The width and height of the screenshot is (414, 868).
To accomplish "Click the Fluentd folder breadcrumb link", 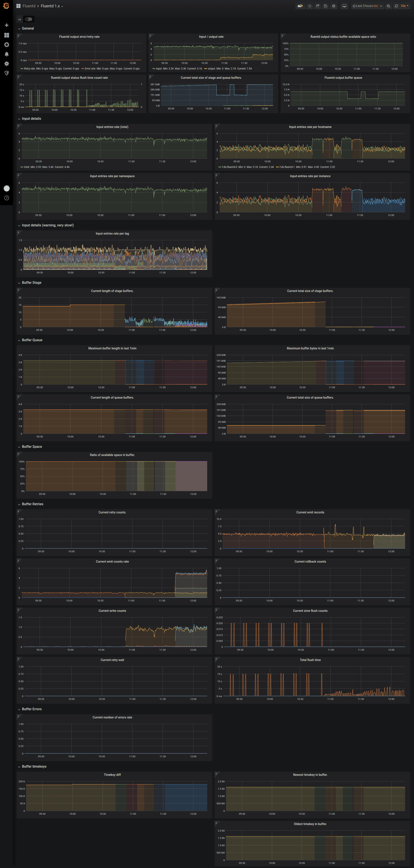I will 29,6.
